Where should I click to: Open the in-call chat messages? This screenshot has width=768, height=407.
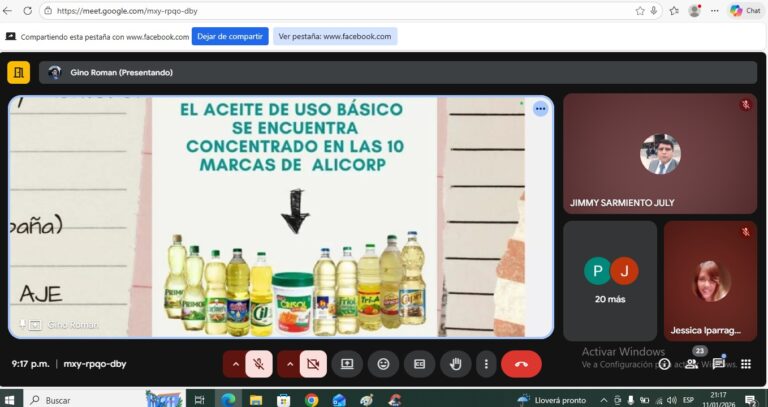719,363
